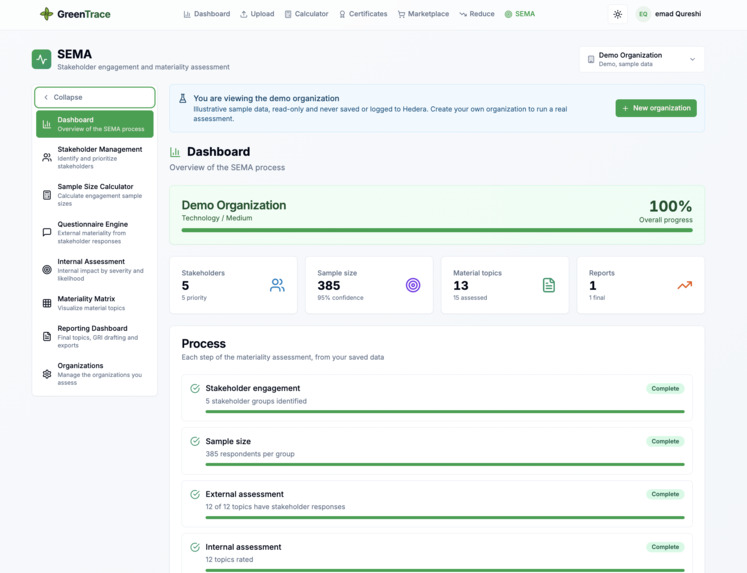Click the GreenTrace leaf logo icon
The image size is (747, 573).
pos(46,14)
